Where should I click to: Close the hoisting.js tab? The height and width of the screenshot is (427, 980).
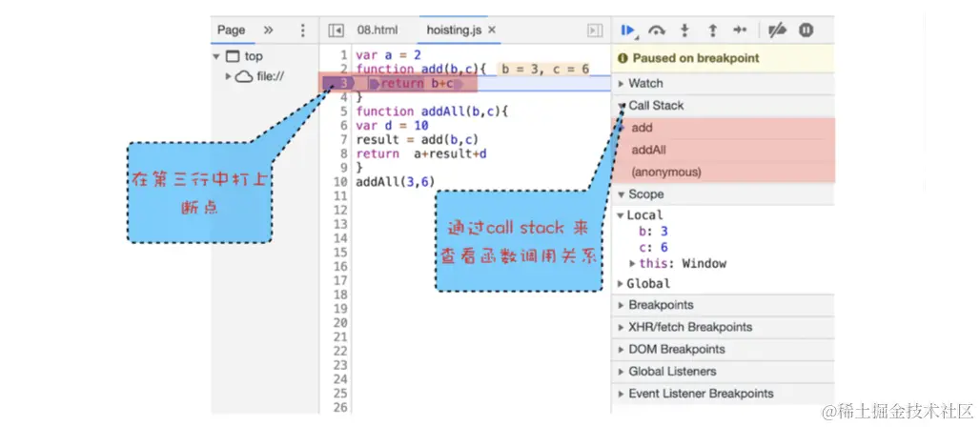tap(492, 30)
